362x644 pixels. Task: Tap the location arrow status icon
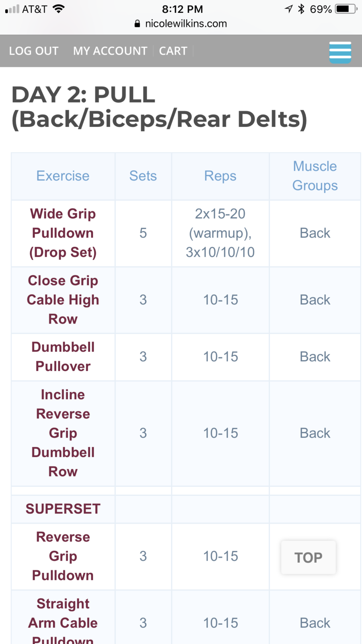point(288,9)
